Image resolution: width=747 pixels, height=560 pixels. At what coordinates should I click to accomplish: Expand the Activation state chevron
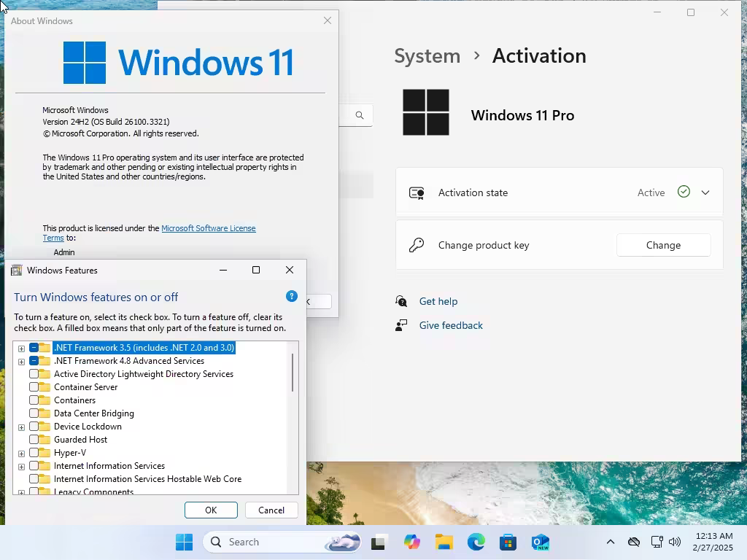[x=705, y=192]
